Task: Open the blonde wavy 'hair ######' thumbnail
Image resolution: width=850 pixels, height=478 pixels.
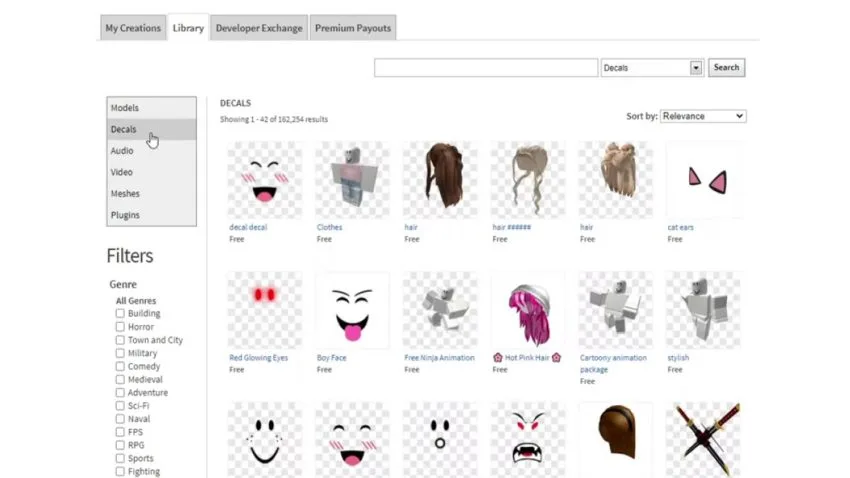Action: (528, 179)
